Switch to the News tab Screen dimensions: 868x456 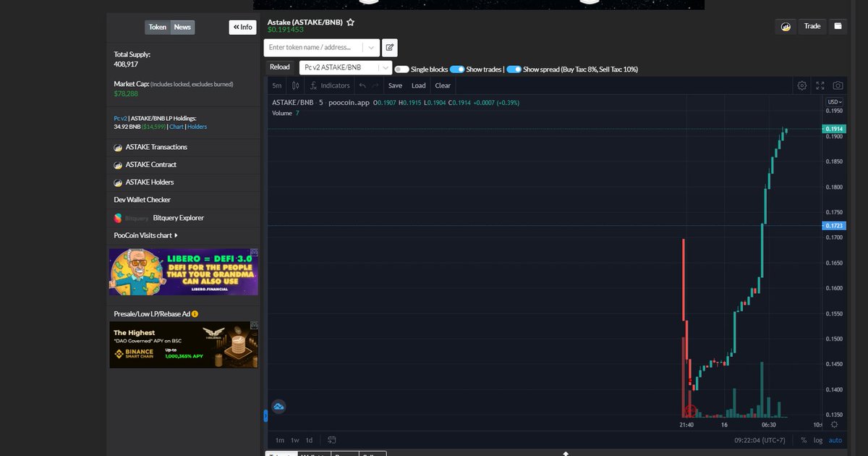click(182, 28)
